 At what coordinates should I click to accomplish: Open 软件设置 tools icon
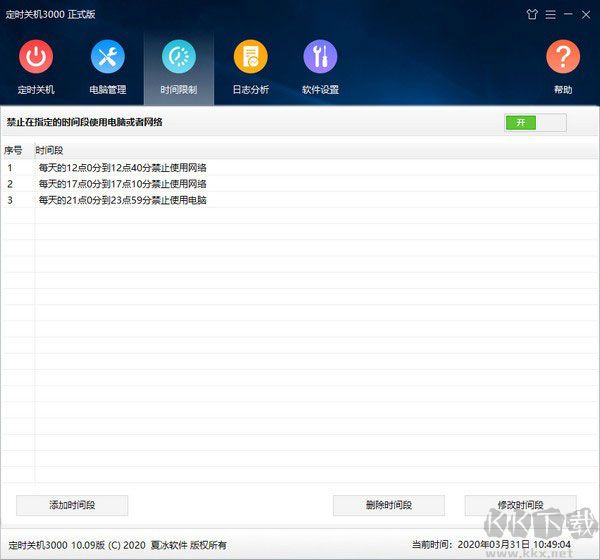pos(320,57)
